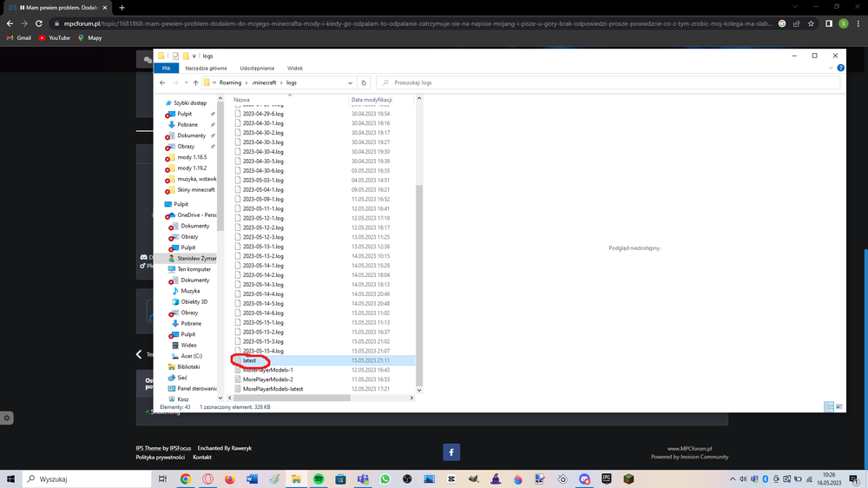Open Chrome menu three dots
Viewport: 868px width, 488px height.
point(858,23)
